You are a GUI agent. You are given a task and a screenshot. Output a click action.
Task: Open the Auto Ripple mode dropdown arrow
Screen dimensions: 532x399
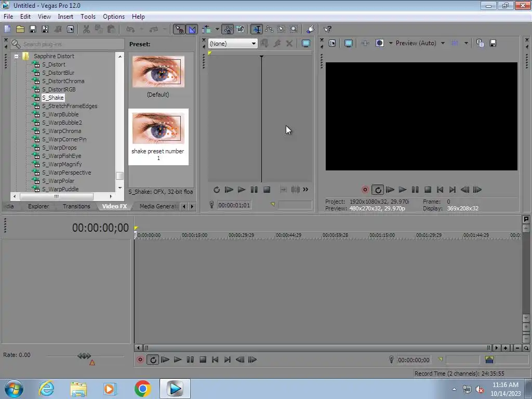tap(217, 30)
